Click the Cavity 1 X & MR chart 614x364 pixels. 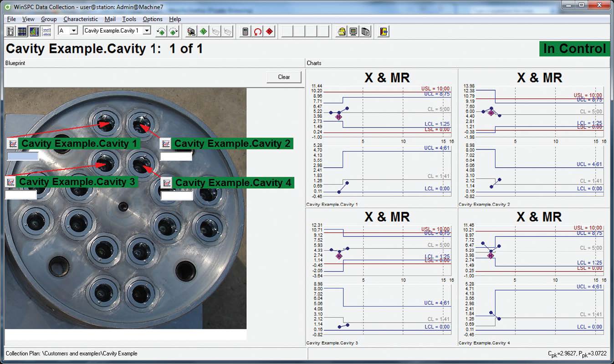click(381, 138)
